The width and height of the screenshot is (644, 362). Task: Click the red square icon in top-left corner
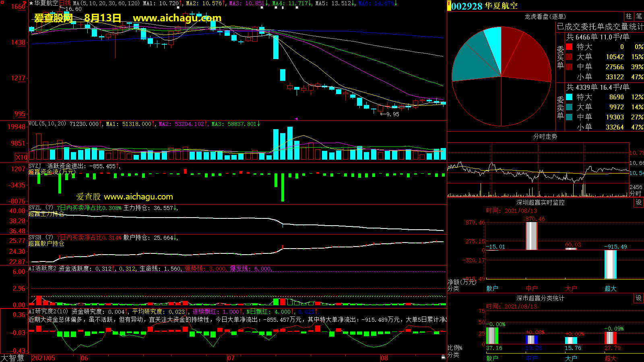coord(2,3)
